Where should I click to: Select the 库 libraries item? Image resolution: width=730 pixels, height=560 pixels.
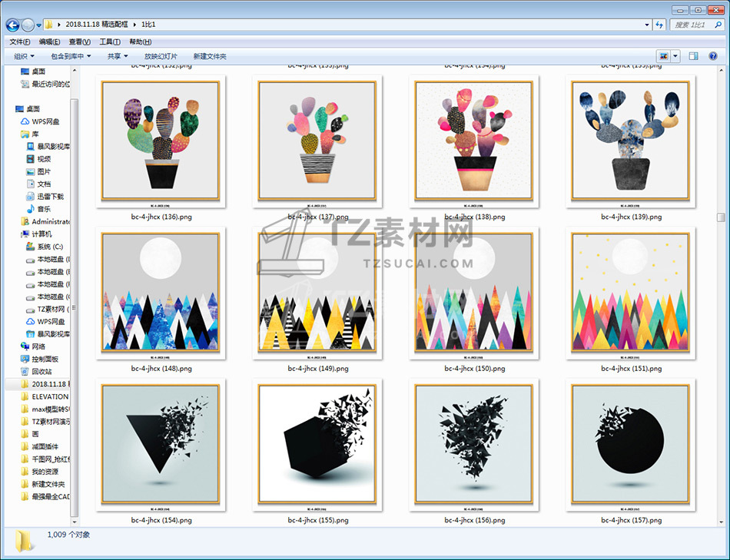pyautogui.click(x=30, y=134)
